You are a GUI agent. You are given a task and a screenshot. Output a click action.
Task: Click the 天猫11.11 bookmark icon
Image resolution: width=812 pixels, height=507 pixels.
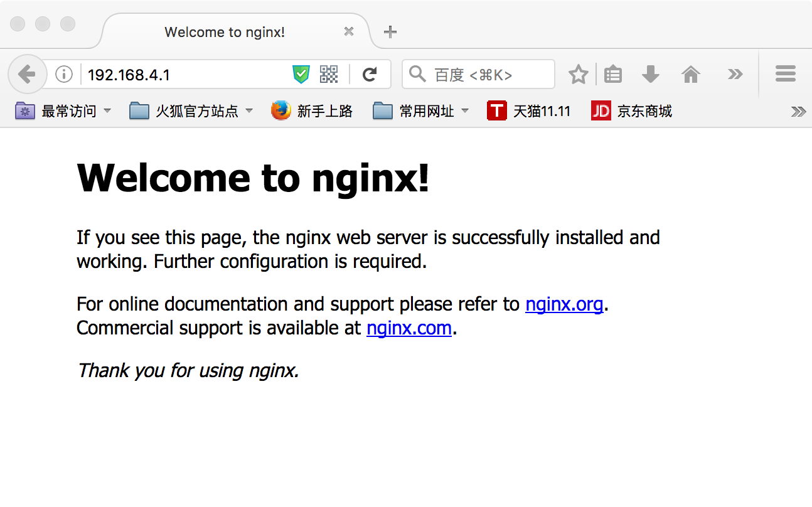tap(496, 110)
